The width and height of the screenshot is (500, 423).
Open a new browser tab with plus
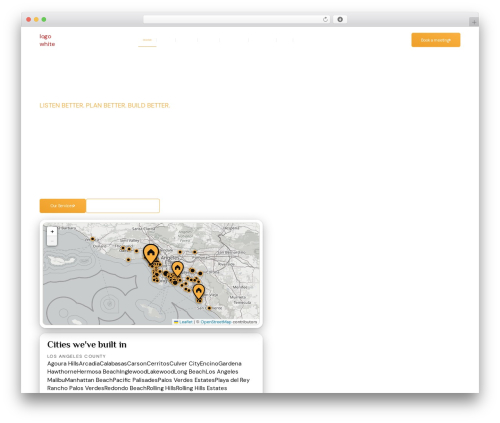[474, 22]
